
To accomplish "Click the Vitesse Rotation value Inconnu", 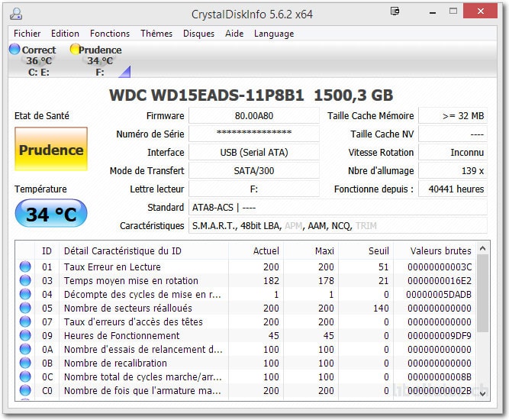I will tap(453, 152).
